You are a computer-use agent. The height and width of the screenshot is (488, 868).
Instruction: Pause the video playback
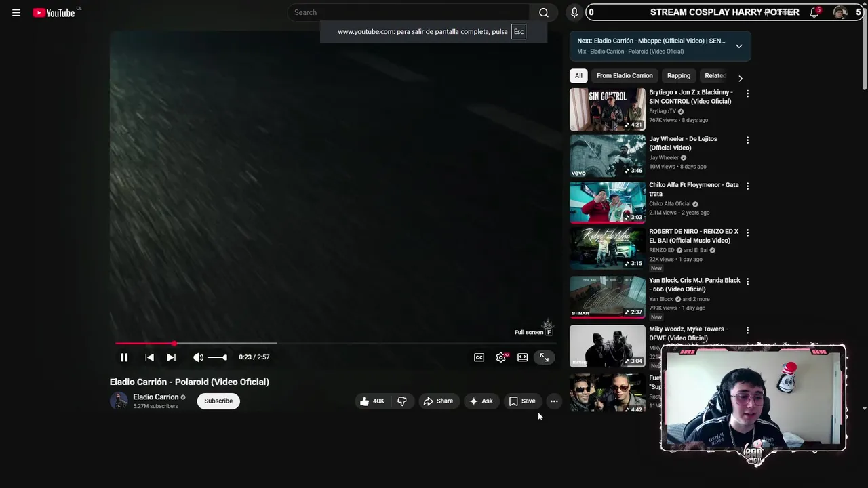(x=124, y=357)
